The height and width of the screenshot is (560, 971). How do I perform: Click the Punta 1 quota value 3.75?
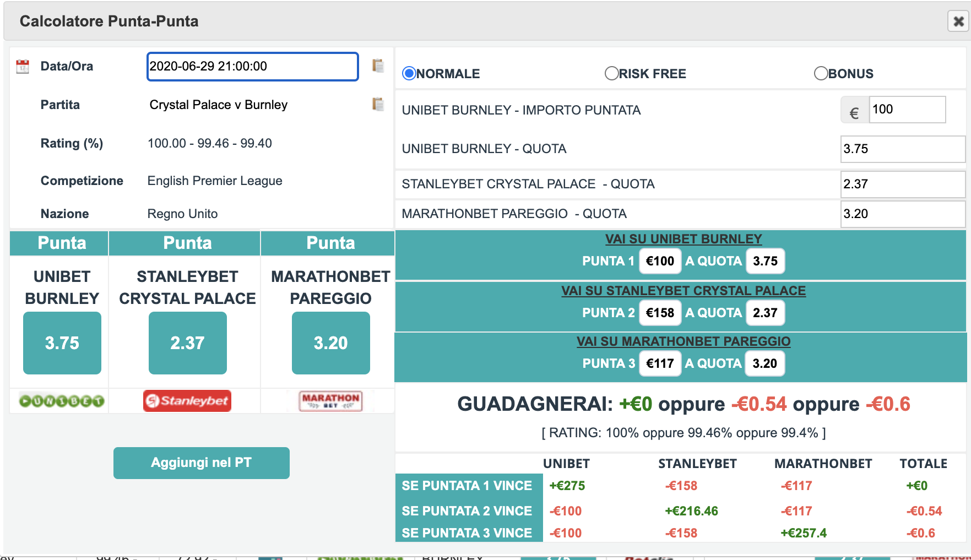pyautogui.click(x=765, y=261)
